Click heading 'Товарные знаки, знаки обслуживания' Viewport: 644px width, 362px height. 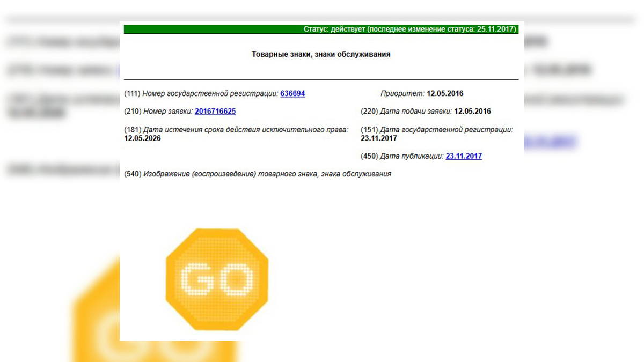(x=321, y=54)
